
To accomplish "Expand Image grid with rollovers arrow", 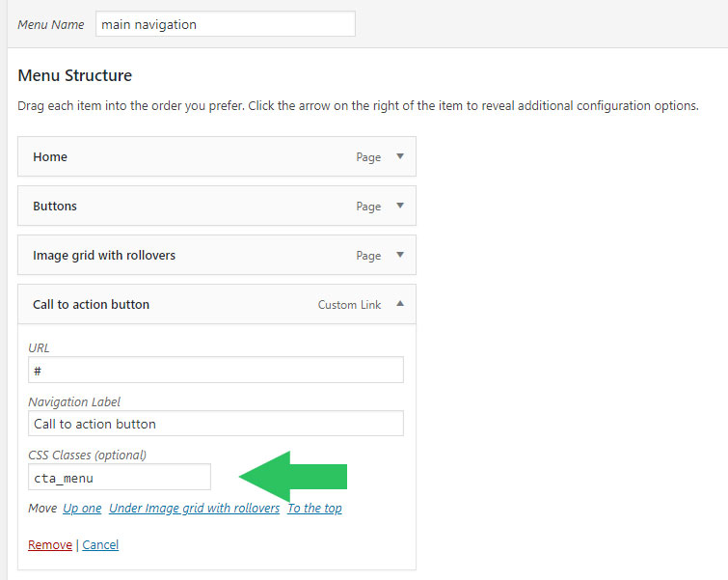I will pyautogui.click(x=400, y=255).
